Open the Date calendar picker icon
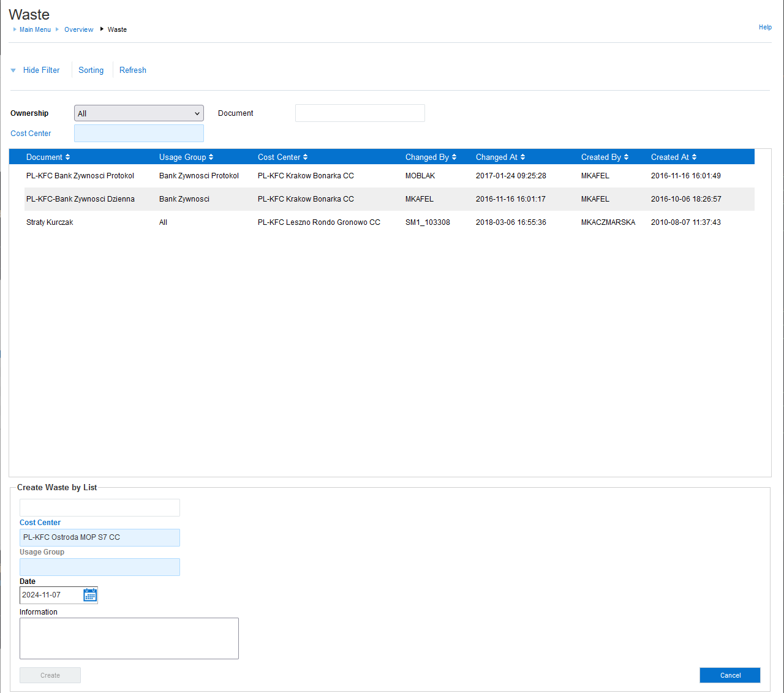This screenshot has width=784, height=693. point(90,595)
